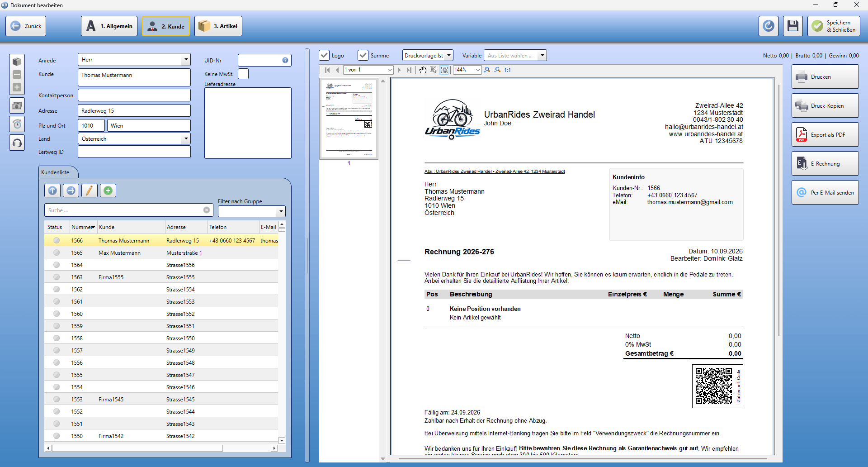The width and height of the screenshot is (868, 467).
Task: Enable the Keine MwSt. checkbox
Action: tap(243, 74)
